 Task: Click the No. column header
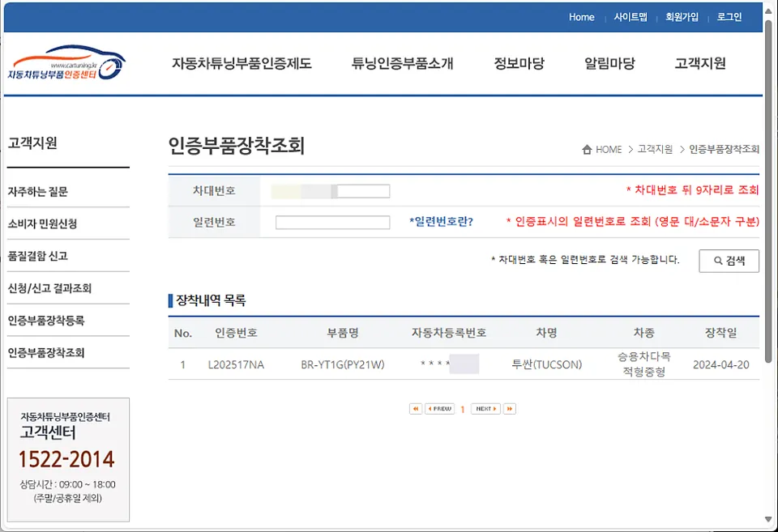[x=183, y=333]
